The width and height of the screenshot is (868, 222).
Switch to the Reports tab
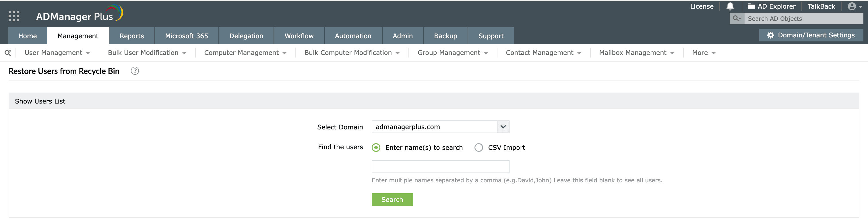pyautogui.click(x=132, y=36)
